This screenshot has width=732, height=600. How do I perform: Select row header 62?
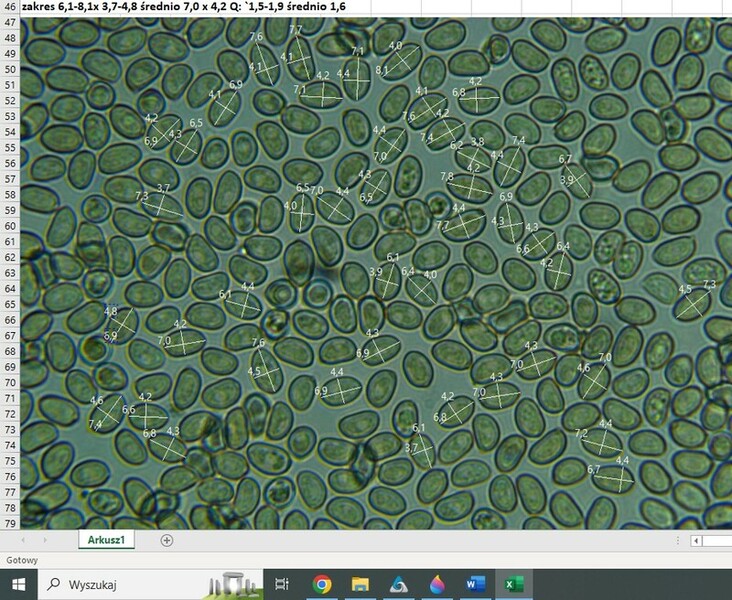click(10, 257)
